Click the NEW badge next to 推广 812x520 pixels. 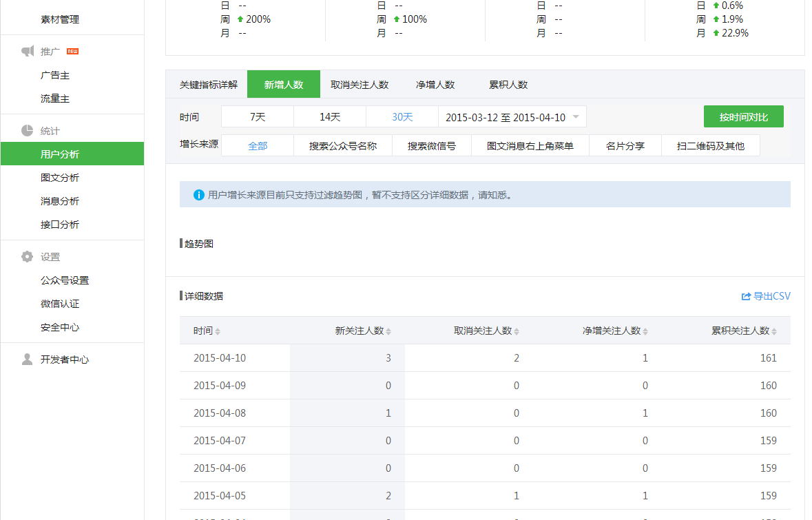coord(72,50)
